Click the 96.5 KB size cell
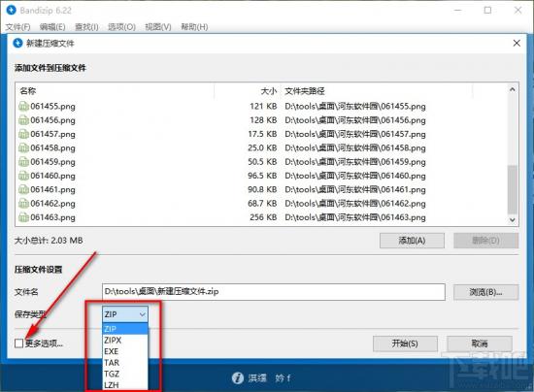This screenshot has width=534, height=392. click(x=262, y=176)
